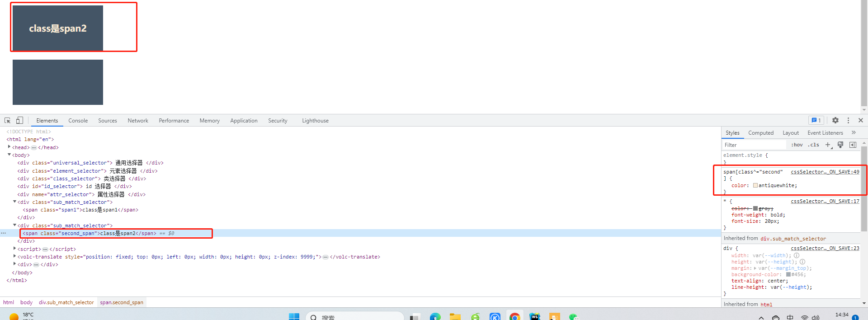Expand the last collapsed div node
868x320 pixels.
click(x=14, y=264)
